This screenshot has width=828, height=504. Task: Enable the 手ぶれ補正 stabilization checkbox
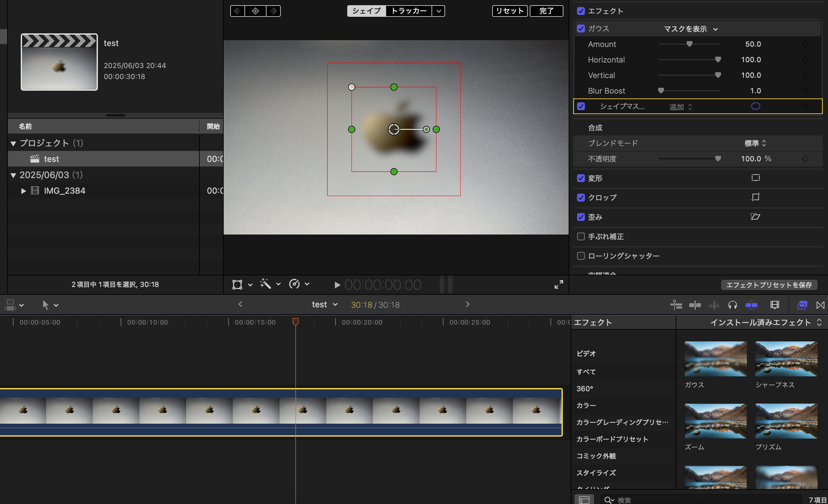581,236
